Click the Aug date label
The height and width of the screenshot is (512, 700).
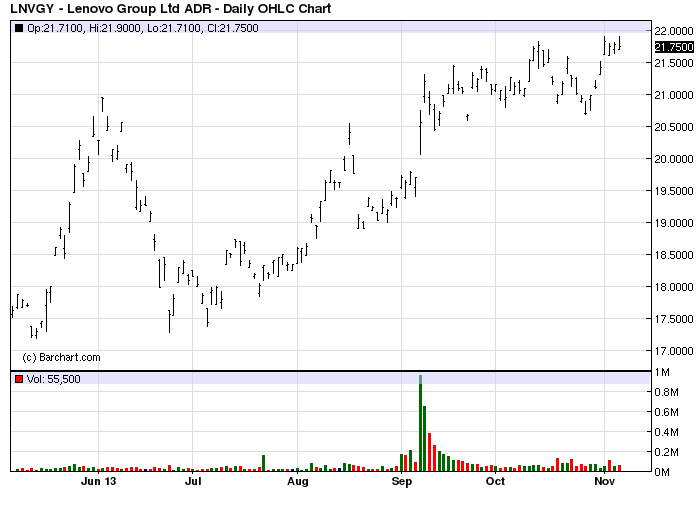[x=297, y=481]
